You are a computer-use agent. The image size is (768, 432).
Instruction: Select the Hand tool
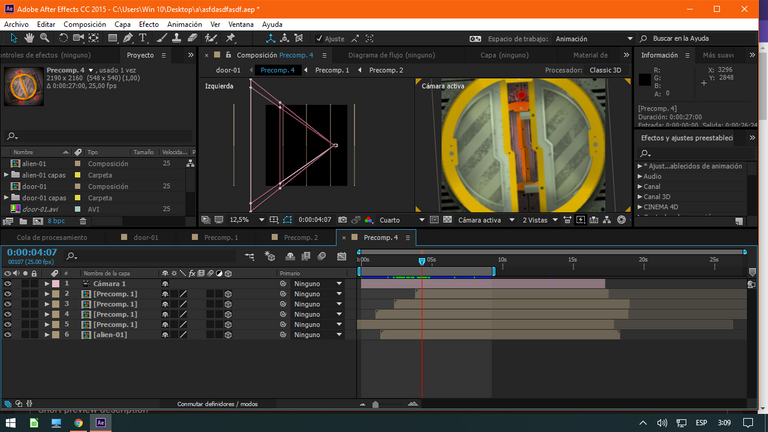coord(29,38)
